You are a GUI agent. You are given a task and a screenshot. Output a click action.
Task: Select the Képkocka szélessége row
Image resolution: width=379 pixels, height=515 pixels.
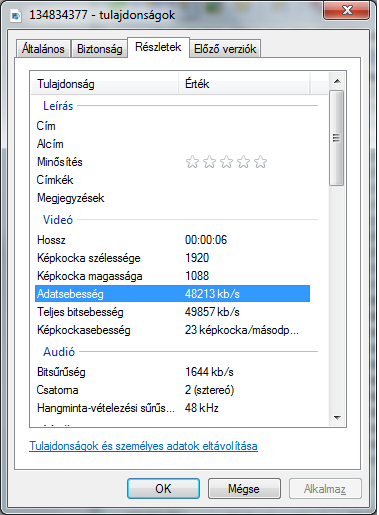[x=172, y=258]
